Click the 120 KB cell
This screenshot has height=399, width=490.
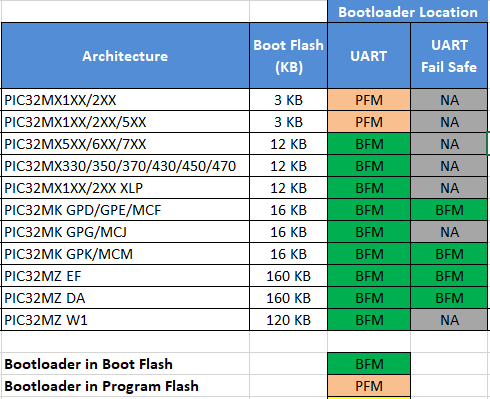click(288, 320)
